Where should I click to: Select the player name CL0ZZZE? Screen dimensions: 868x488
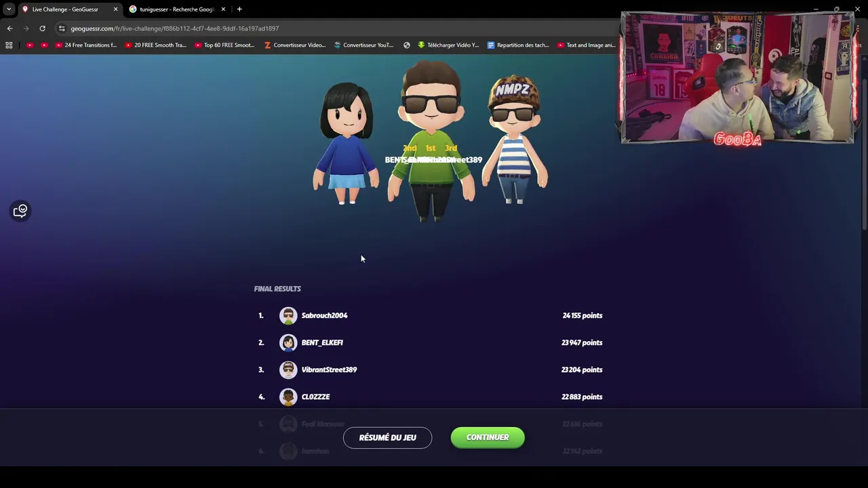(315, 396)
